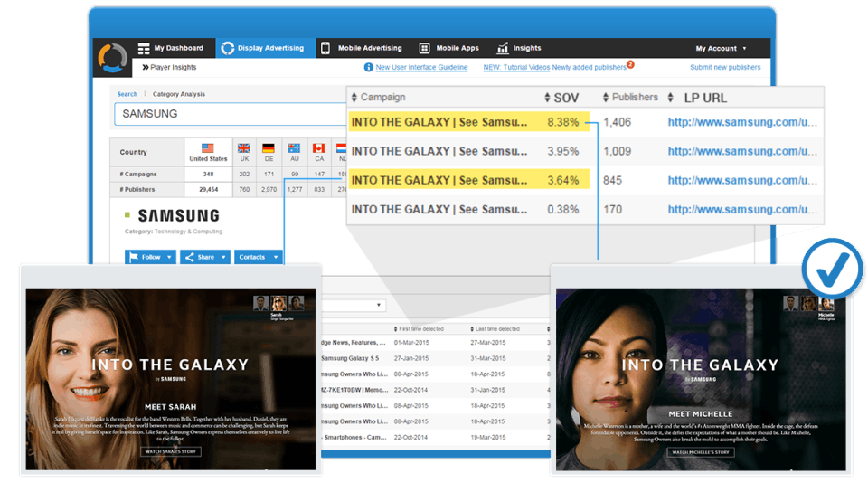The width and height of the screenshot is (868, 483).
Task: Expand the Share button dropdown arrow
Action: [x=223, y=257]
